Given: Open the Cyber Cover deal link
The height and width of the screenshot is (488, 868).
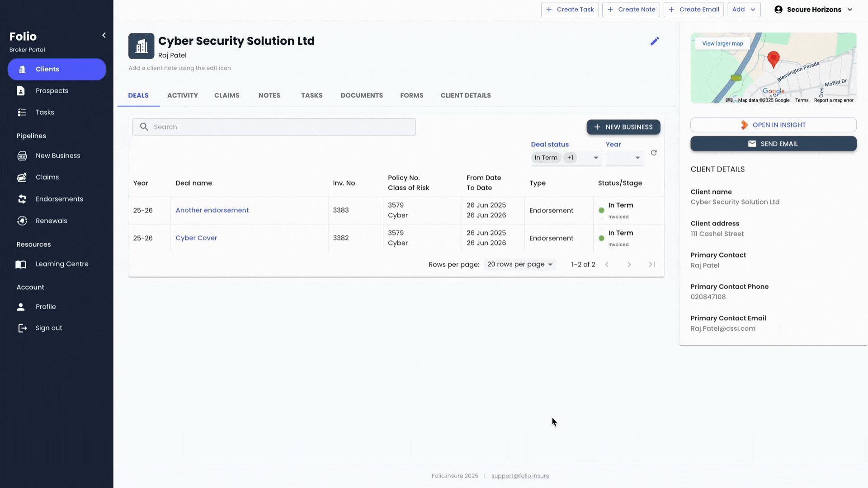Looking at the screenshot, I should point(196,238).
